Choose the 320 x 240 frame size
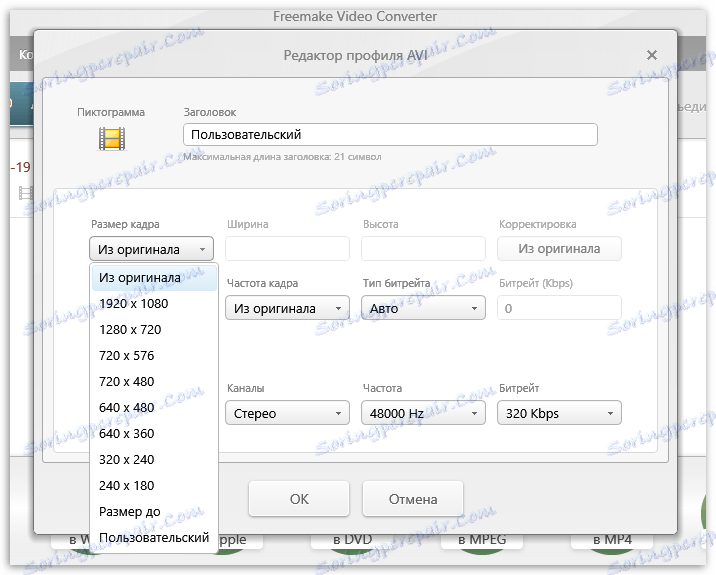Screen dimensions: 716x575 154,460
